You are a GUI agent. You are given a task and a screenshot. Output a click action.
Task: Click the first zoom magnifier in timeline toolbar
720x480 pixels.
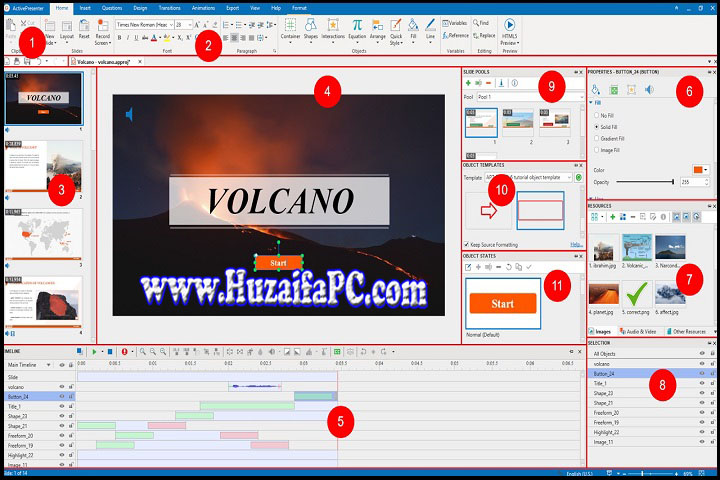click(x=143, y=352)
